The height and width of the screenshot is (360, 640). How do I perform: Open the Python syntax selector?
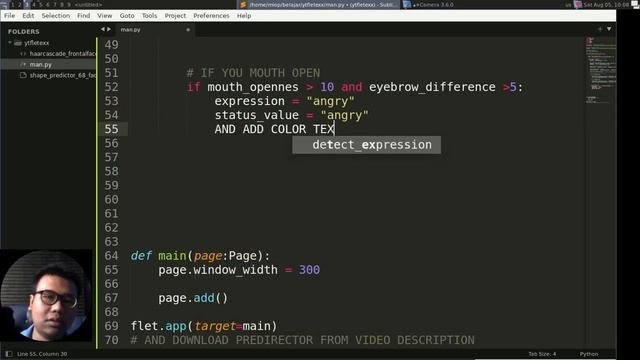589,354
